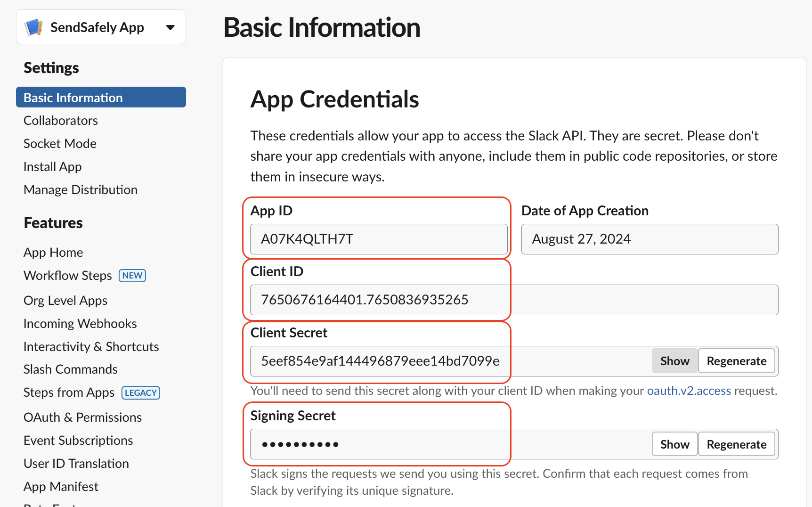812x507 pixels.
Task: Open Workflow Steps feature page
Action: pyautogui.click(x=68, y=276)
